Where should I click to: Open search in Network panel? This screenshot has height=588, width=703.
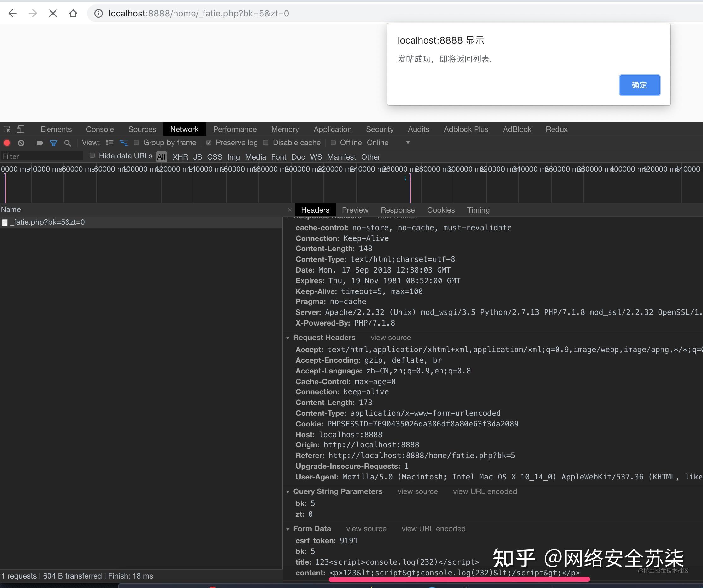pyautogui.click(x=68, y=143)
